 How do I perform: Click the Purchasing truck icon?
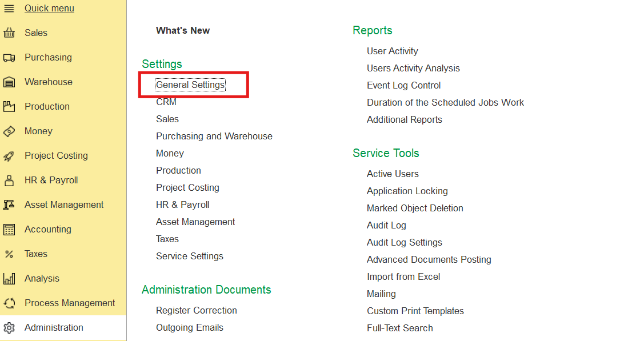coord(9,58)
